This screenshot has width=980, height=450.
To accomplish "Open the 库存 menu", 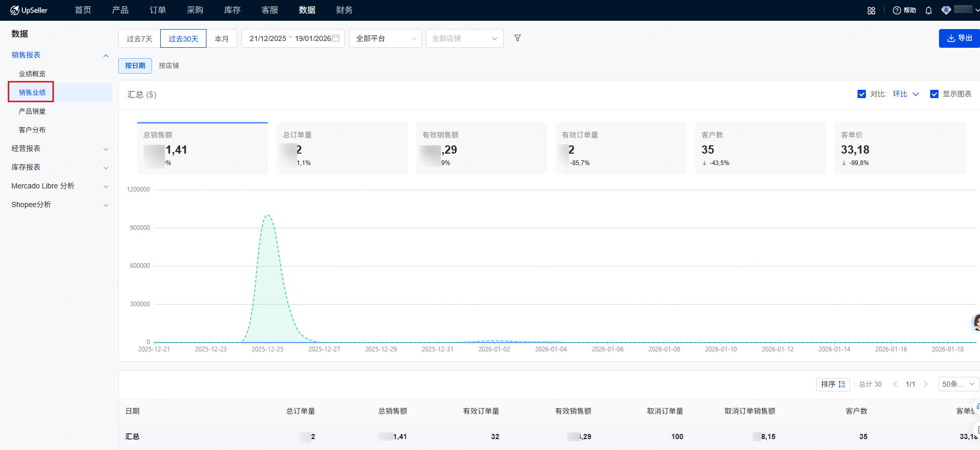I will pos(232,10).
